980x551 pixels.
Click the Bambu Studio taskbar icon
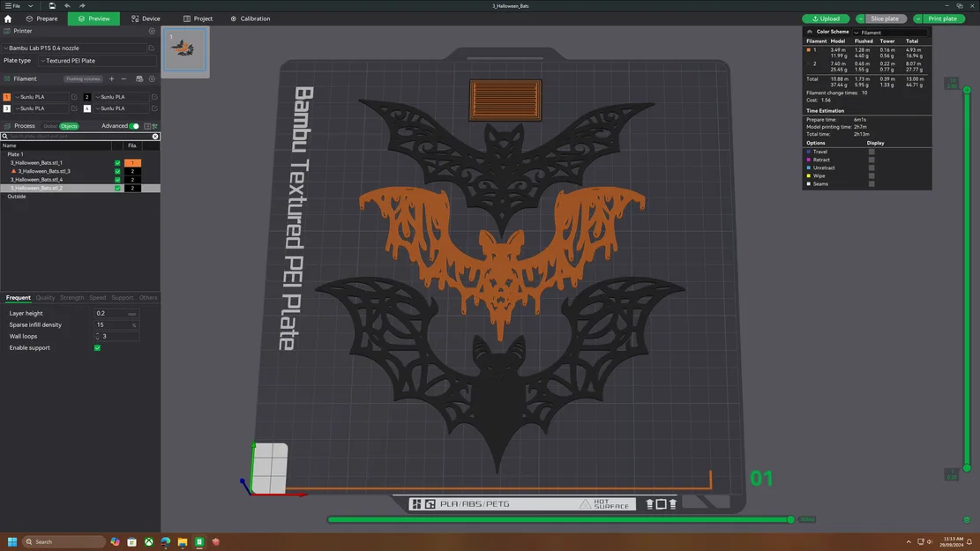(199, 541)
